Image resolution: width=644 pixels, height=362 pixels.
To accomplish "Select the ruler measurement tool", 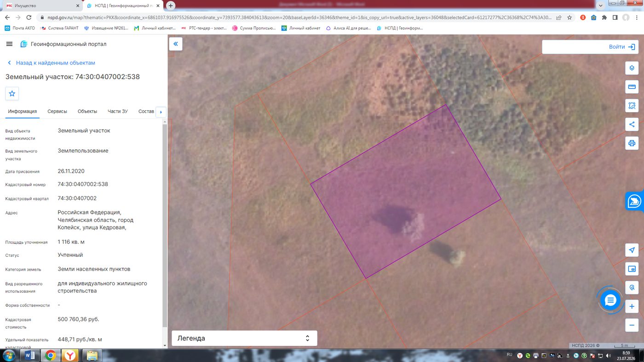I will (x=632, y=87).
